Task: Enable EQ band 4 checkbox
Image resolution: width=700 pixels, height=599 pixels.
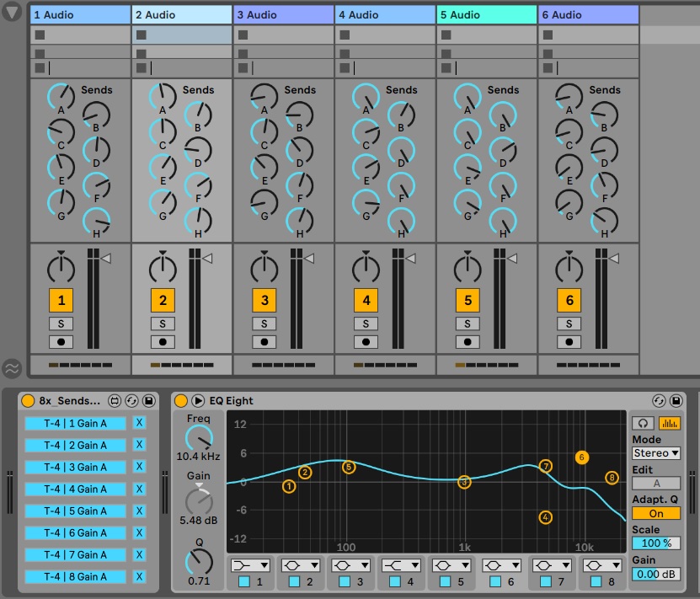Action: 395,581
